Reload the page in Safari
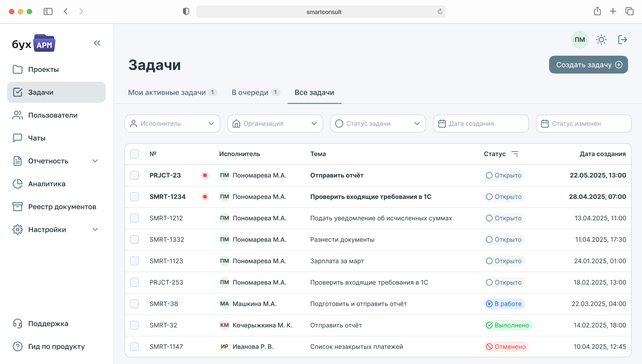 click(x=440, y=12)
